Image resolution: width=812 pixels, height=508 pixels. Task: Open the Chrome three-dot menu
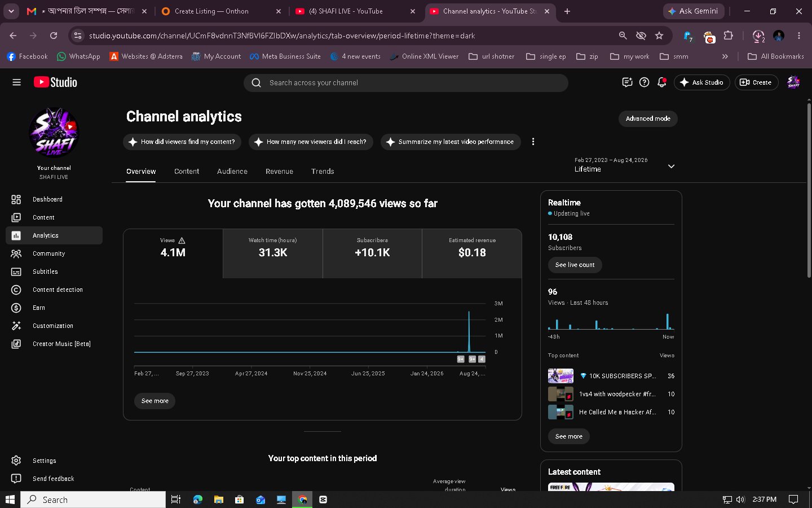coord(799,36)
